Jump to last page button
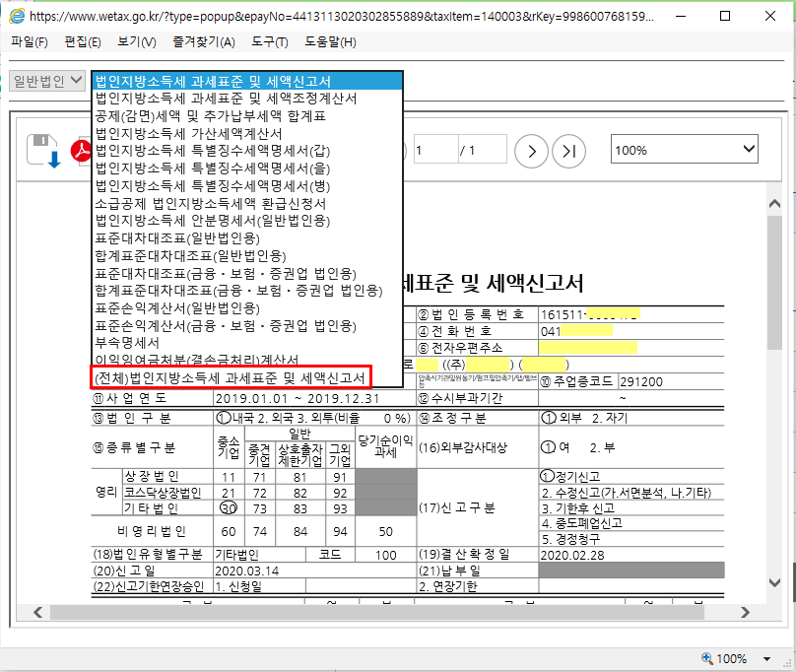 568,151
